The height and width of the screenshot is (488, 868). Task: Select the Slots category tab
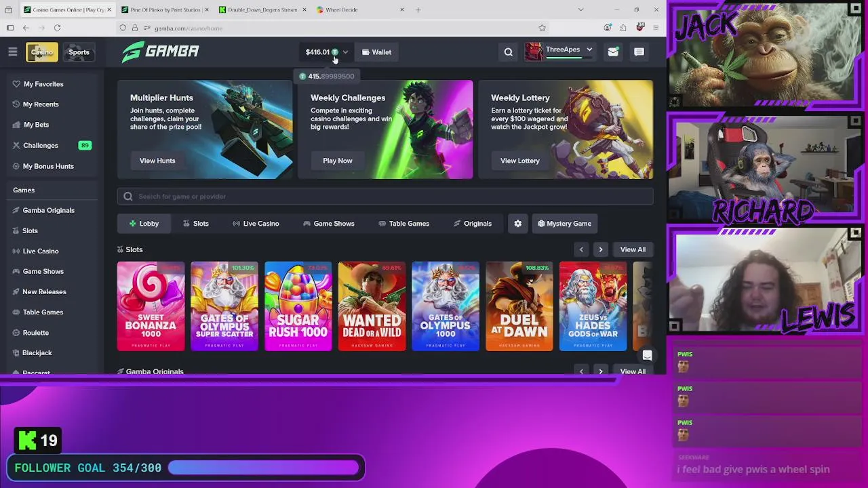[x=195, y=224]
